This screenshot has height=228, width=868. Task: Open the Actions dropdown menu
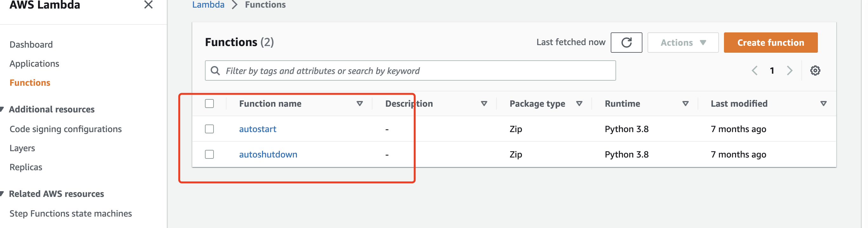click(683, 43)
